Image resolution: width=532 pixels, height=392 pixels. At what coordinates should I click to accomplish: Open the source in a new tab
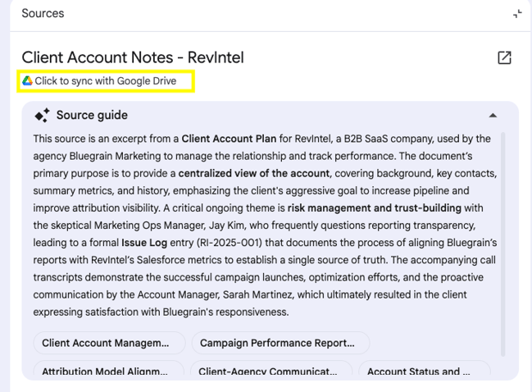504,57
